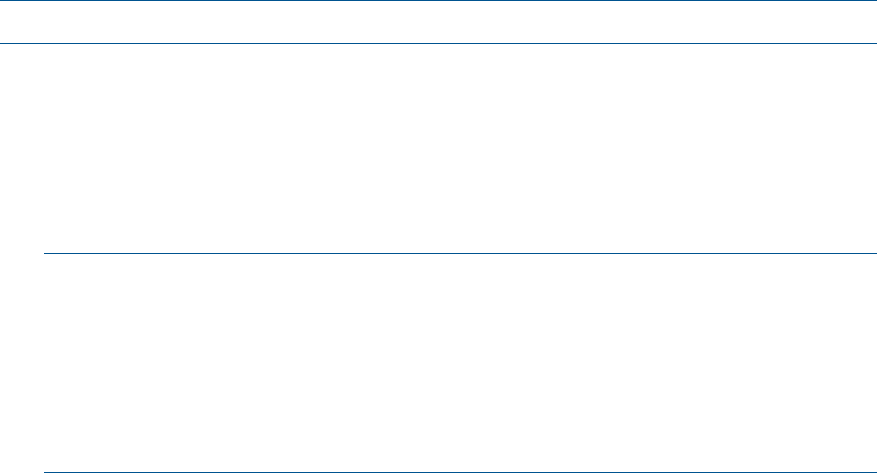Click the bottom indented blue divider line
The width and height of the screenshot is (877, 473).
tap(460, 472)
